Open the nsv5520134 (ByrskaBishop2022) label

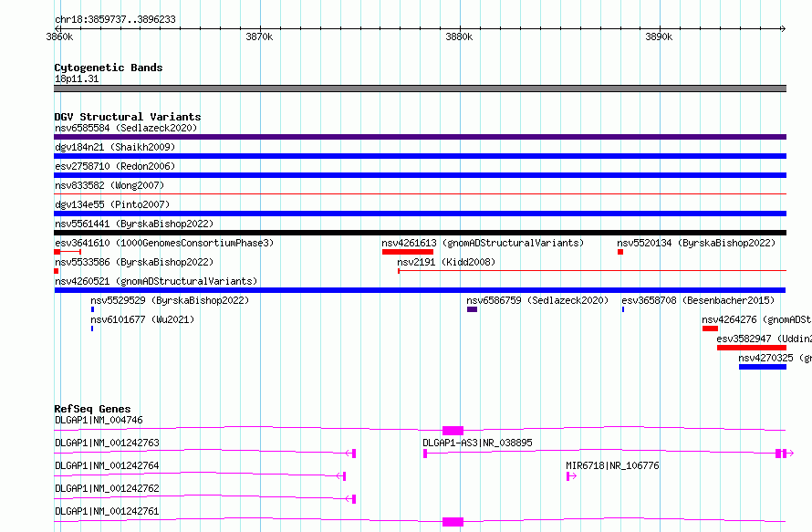[696, 243]
